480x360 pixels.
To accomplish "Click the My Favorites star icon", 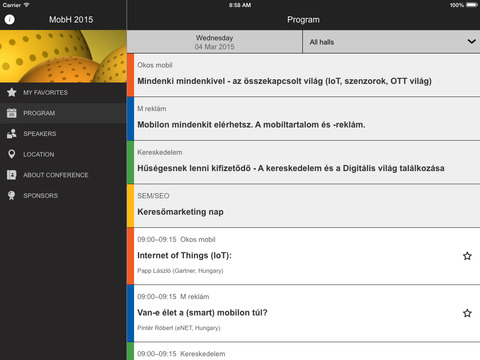I will coord(12,92).
